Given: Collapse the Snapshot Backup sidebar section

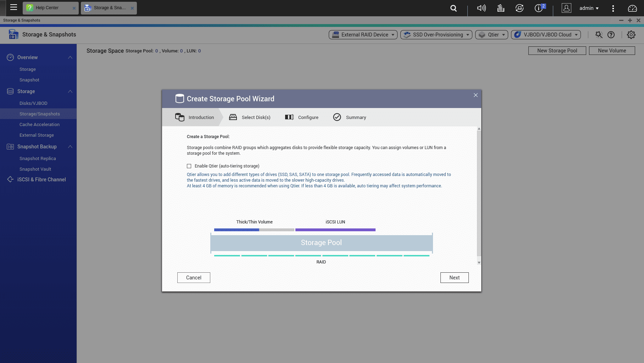Looking at the screenshot, I should [x=70, y=147].
